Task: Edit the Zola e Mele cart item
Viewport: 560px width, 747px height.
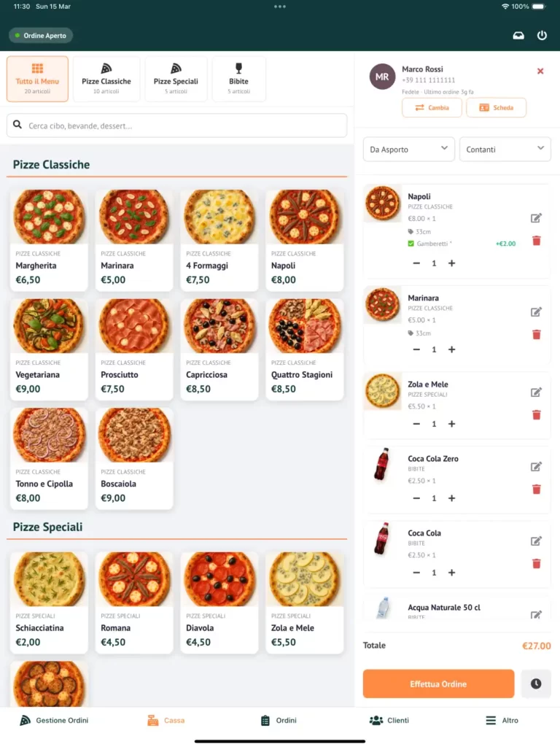Action: coord(537,392)
